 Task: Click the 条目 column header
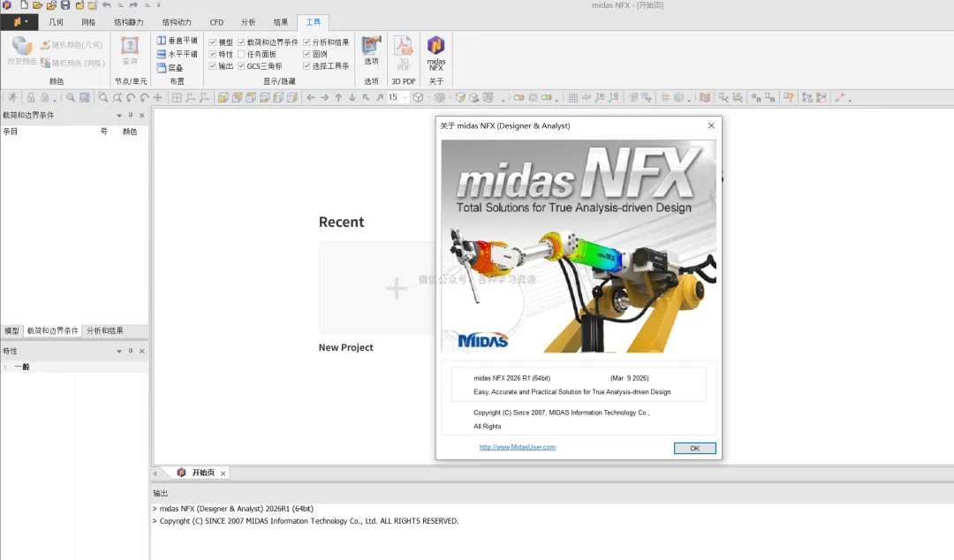tap(11, 132)
